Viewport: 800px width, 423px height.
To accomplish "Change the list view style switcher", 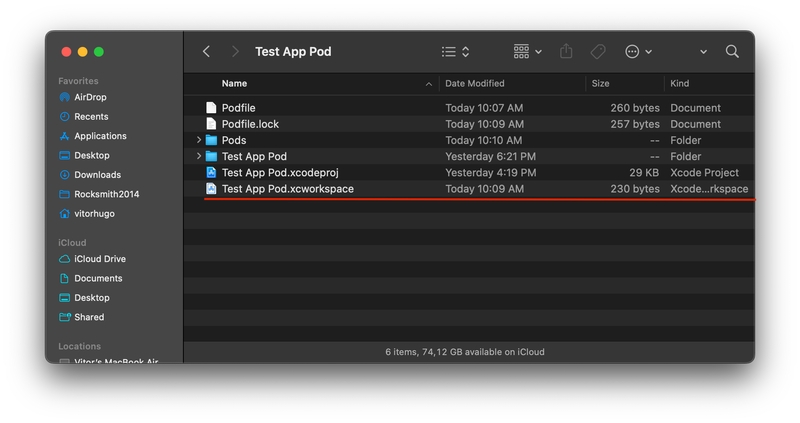I will pyautogui.click(x=455, y=52).
